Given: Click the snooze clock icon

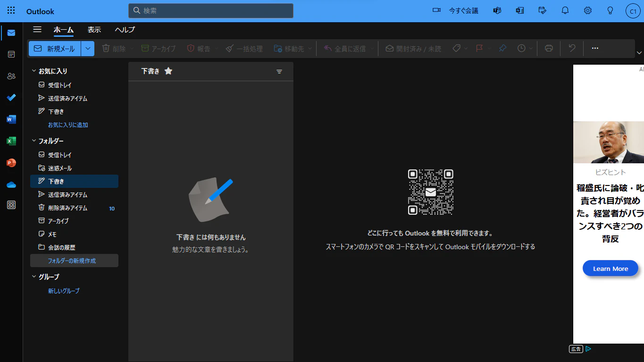Looking at the screenshot, I should pyautogui.click(x=521, y=49).
